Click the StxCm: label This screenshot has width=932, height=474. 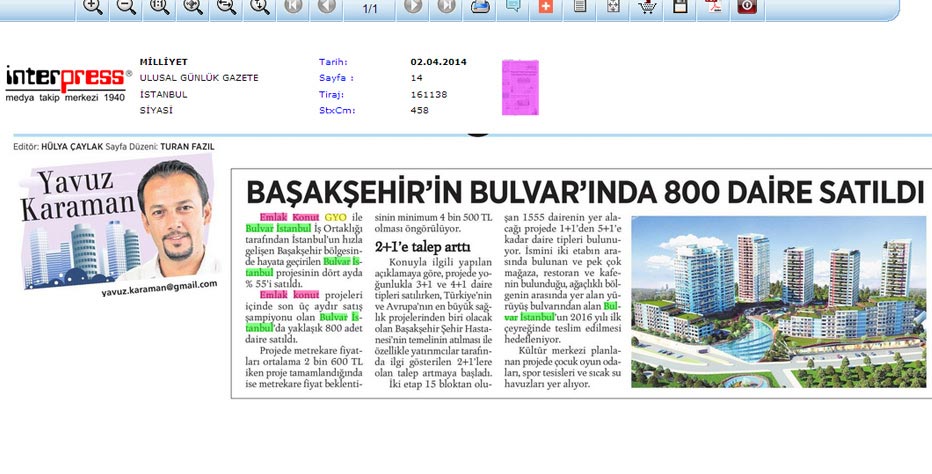pyautogui.click(x=336, y=110)
